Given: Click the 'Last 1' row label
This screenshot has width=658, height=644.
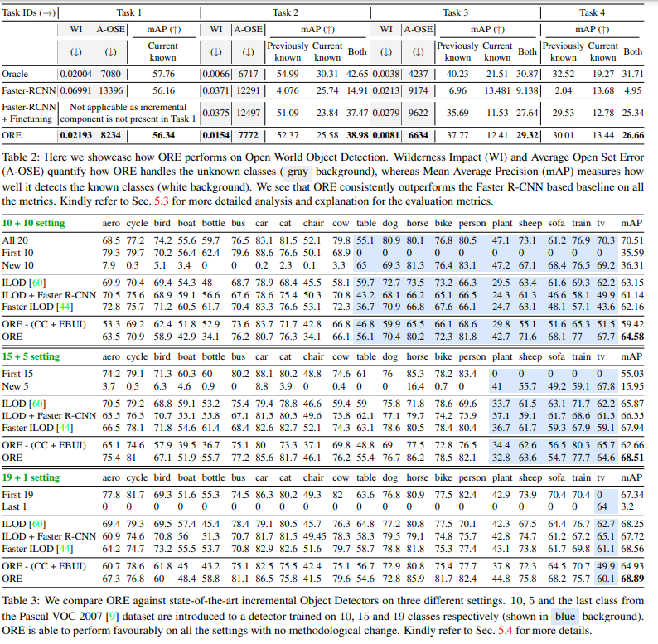Looking at the screenshot, I should tap(14, 506).
